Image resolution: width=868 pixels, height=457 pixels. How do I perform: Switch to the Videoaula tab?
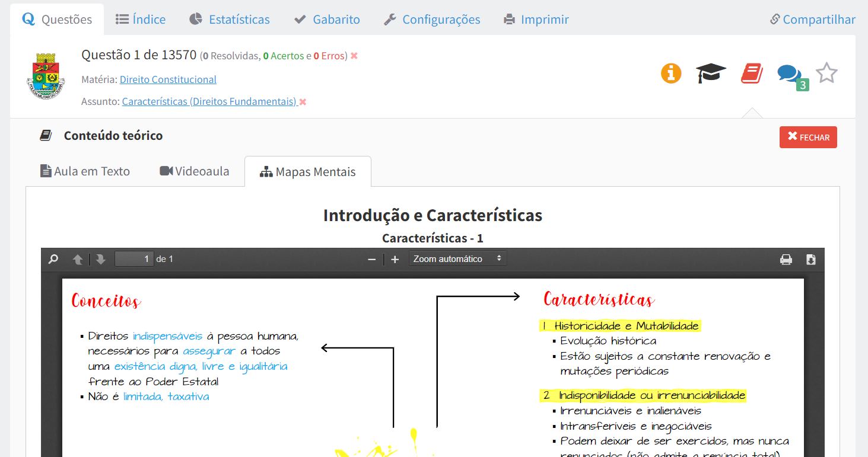(195, 171)
